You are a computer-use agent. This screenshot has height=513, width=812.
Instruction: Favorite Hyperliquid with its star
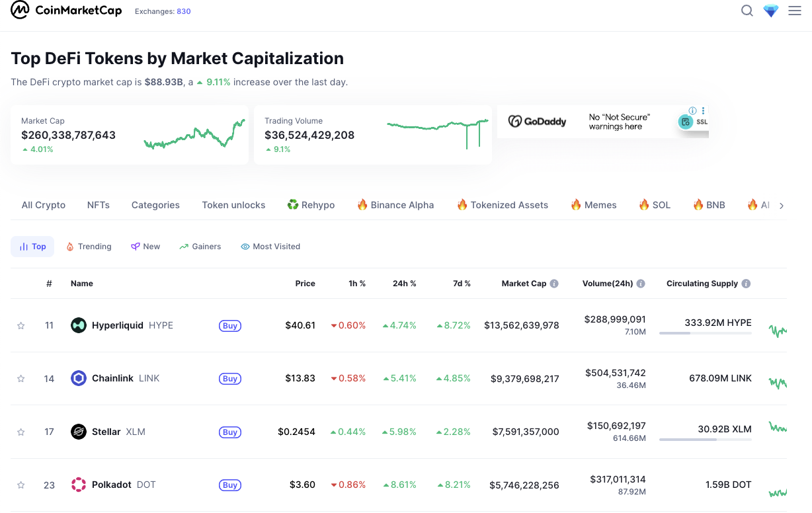click(x=20, y=325)
